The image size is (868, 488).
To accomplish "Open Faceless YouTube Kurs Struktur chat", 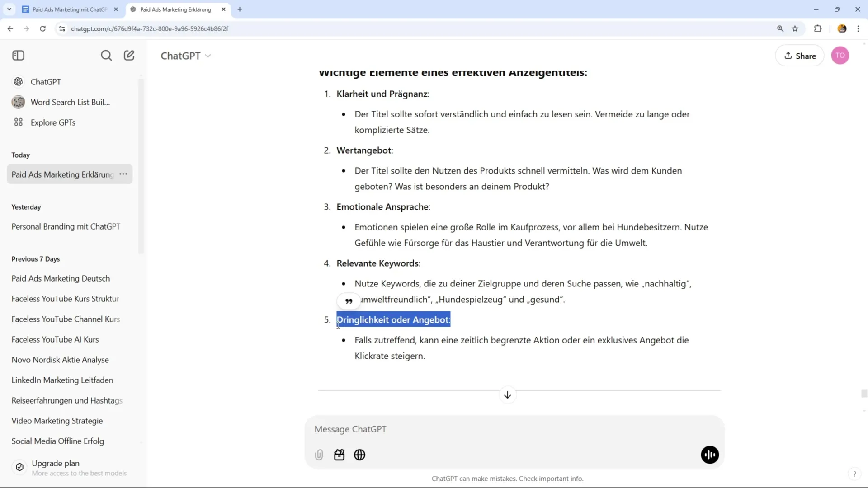I will (x=70, y=299).
